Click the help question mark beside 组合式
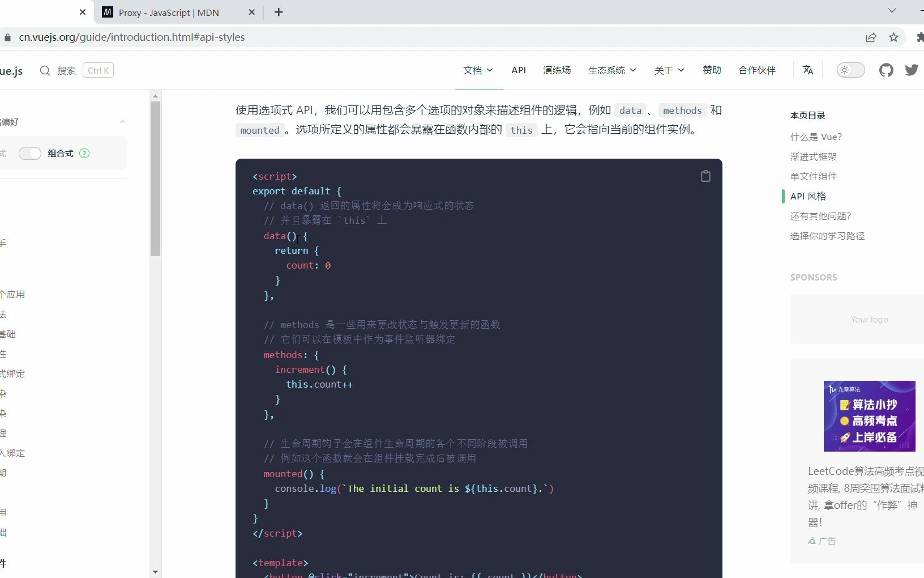This screenshot has height=578, width=924. (84, 154)
